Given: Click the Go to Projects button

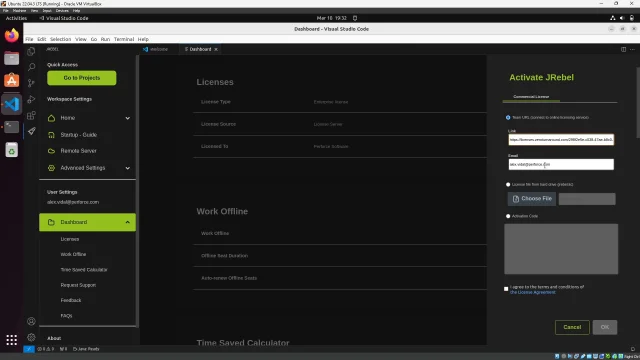Looking at the screenshot, I should click(x=82, y=78).
